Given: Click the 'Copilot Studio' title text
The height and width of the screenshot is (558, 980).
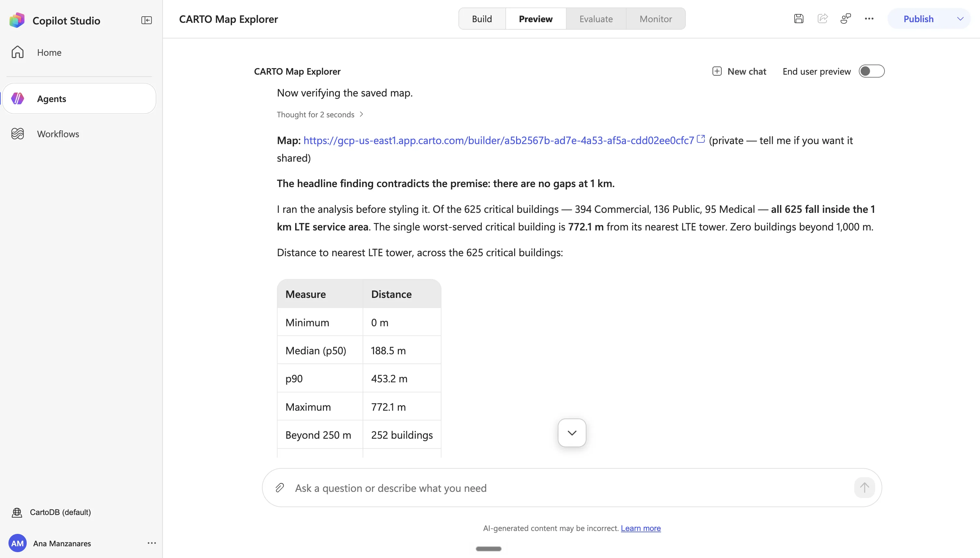Looking at the screenshot, I should pos(66,20).
